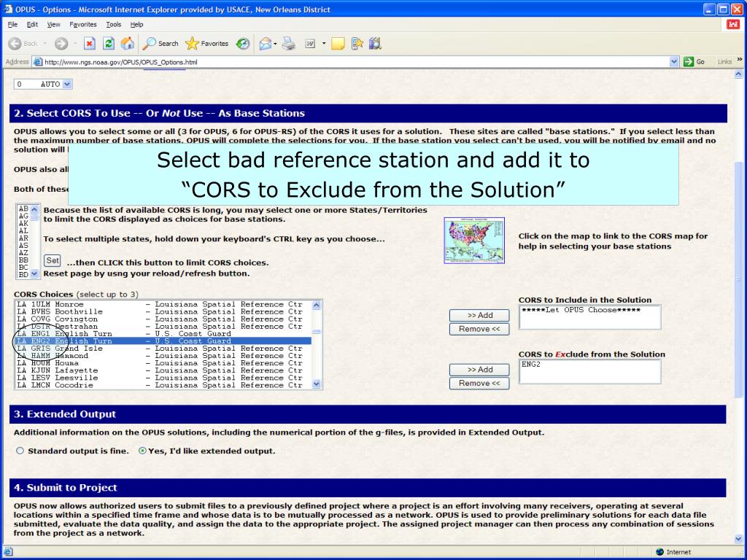Select '*****Let OPUS Choose*****' in Include list
Screen dimensions: 747x560
tap(581, 310)
